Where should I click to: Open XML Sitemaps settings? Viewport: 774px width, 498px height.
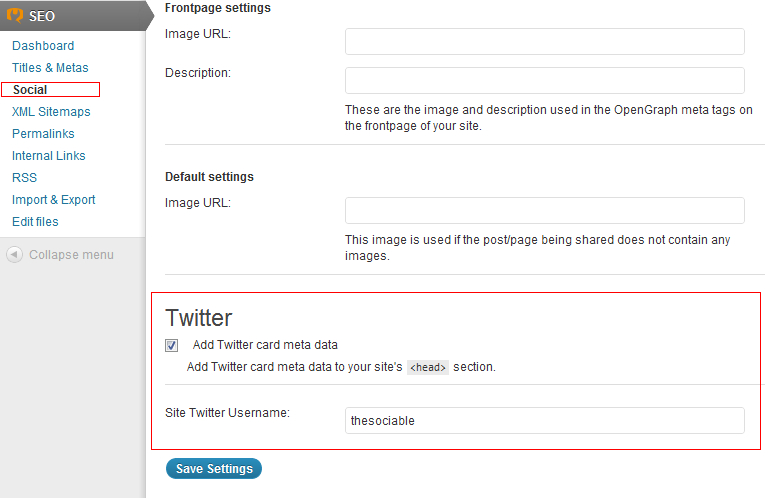[51, 112]
